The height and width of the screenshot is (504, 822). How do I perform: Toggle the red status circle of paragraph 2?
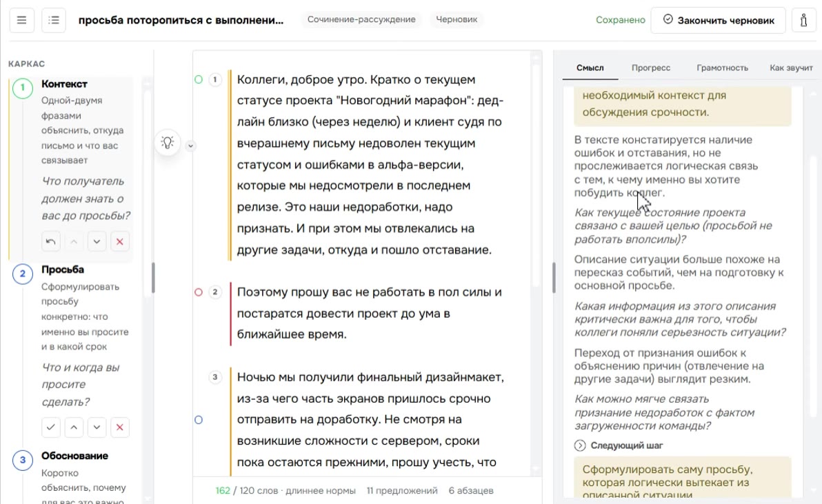point(199,292)
